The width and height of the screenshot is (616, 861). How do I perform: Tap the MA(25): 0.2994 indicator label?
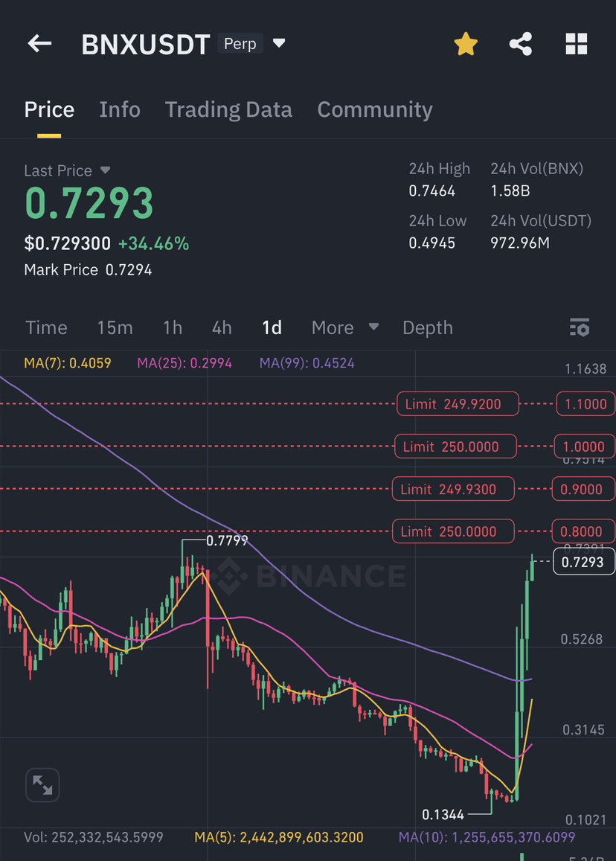pos(185,363)
